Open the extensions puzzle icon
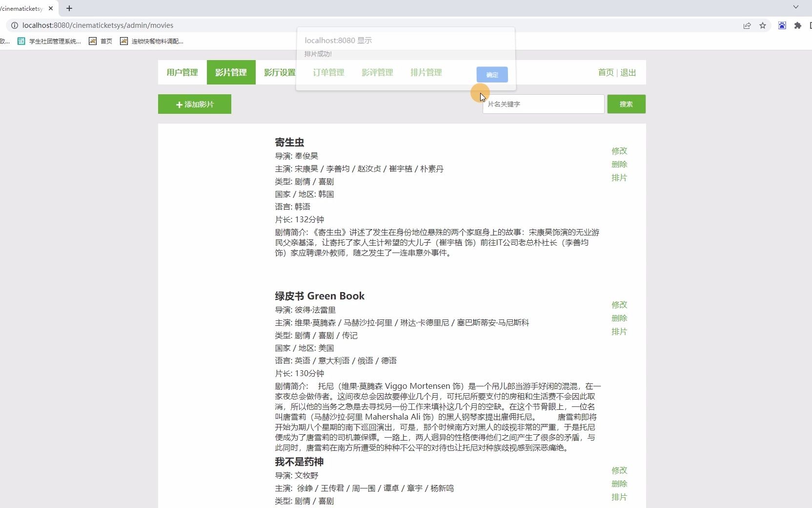 (798, 25)
